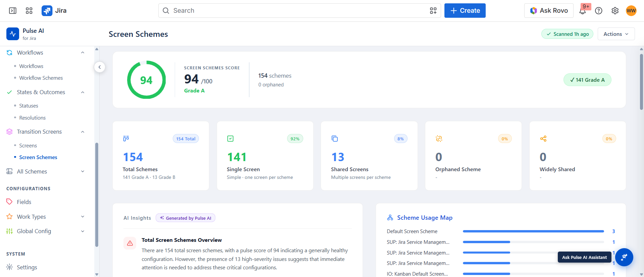This screenshot has width=644, height=277.
Task: Click the Widely Shared share icon
Action: coord(543,139)
